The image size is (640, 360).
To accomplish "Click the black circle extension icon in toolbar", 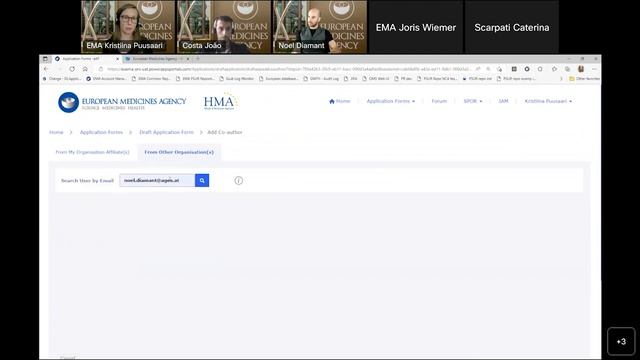I will point(527,69).
